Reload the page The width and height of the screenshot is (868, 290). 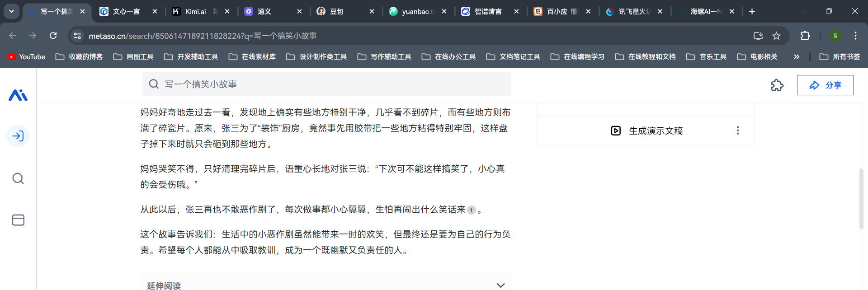coord(53,36)
